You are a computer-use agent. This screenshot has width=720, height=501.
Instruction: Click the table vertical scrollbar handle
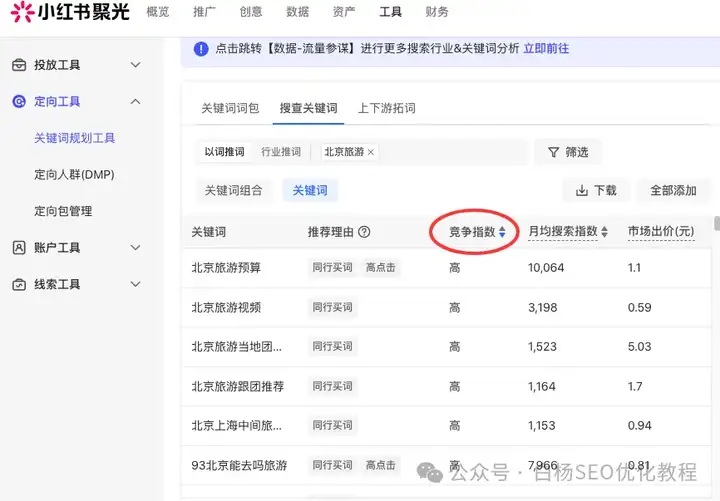(717, 224)
